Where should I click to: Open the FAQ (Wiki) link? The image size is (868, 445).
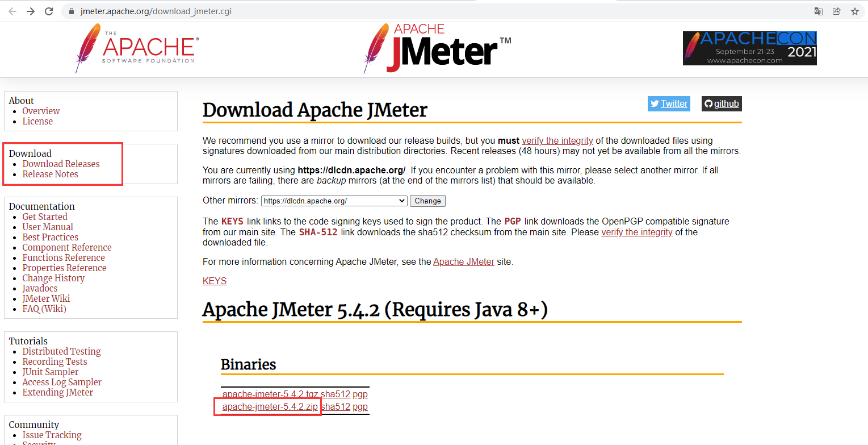[44, 309]
